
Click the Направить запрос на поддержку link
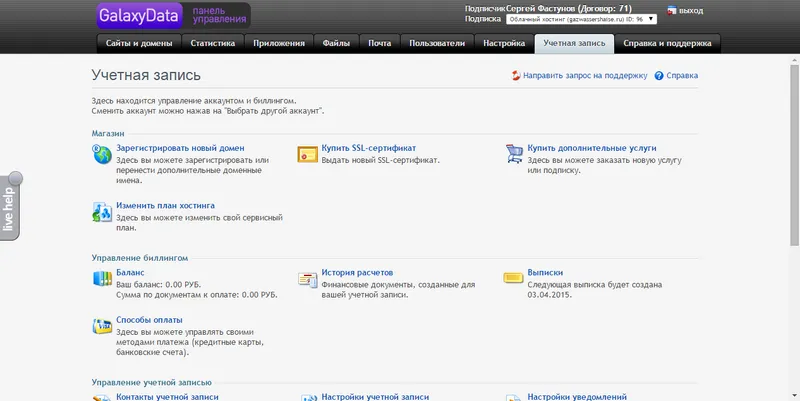coord(585,76)
